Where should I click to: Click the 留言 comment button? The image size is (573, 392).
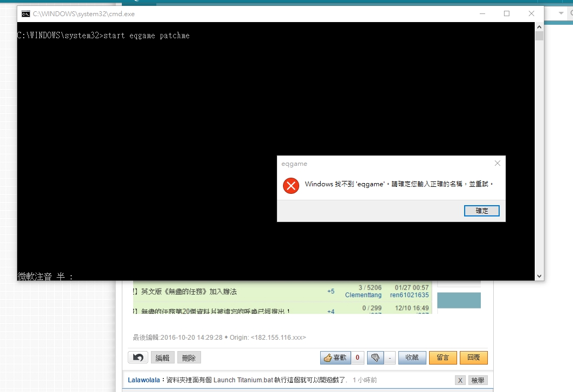[443, 357]
